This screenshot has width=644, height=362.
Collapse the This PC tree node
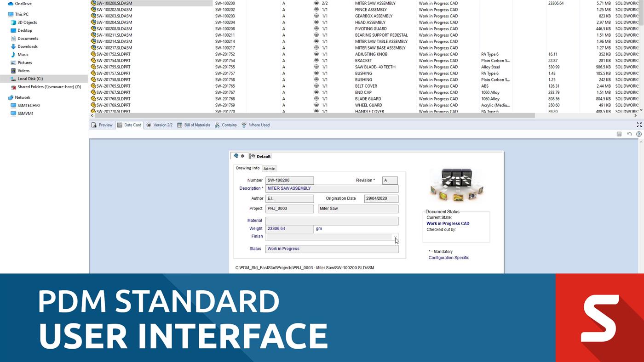click(5, 14)
